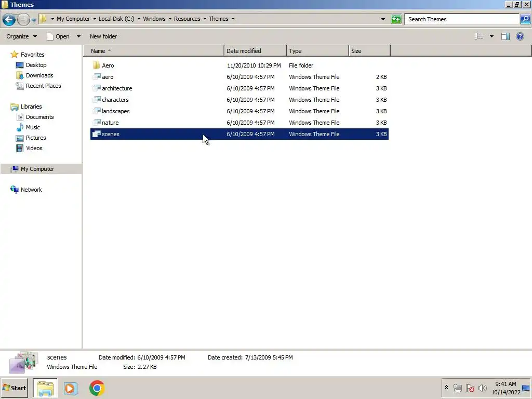Go back with the blue Back arrow
Image resolution: width=532 pixels, height=399 pixels.
pyautogui.click(x=9, y=19)
